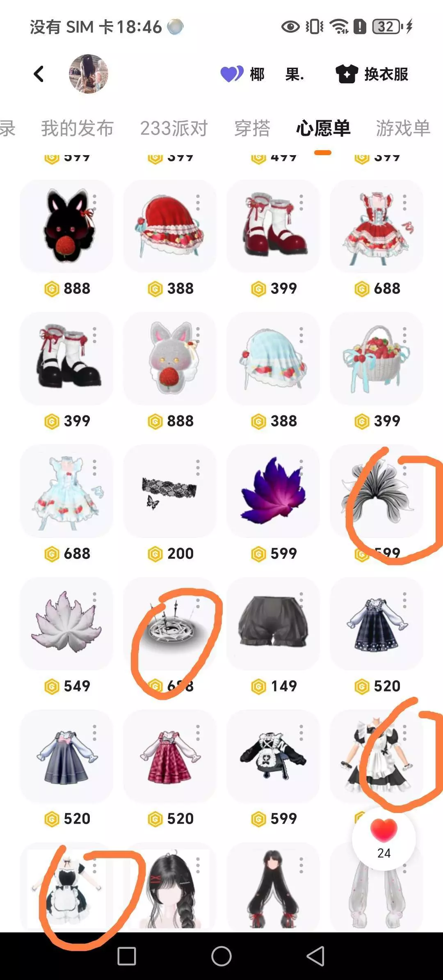Open the 233派对 tab
Image resolution: width=443 pixels, height=980 pixels.
pos(174,128)
